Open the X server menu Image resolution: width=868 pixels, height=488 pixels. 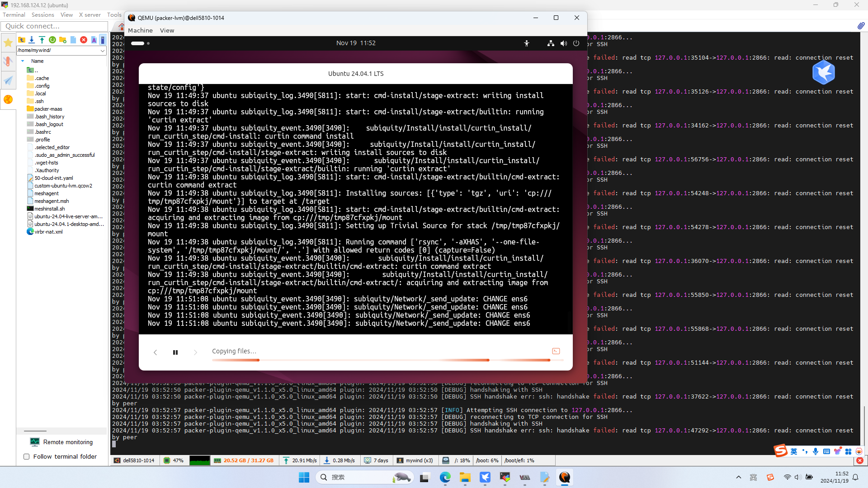pyautogui.click(x=90, y=15)
